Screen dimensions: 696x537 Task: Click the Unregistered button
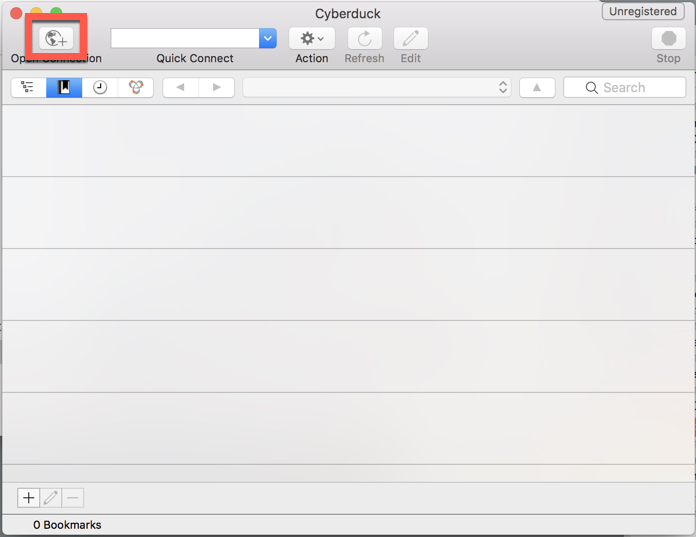(x=643, y=12)
